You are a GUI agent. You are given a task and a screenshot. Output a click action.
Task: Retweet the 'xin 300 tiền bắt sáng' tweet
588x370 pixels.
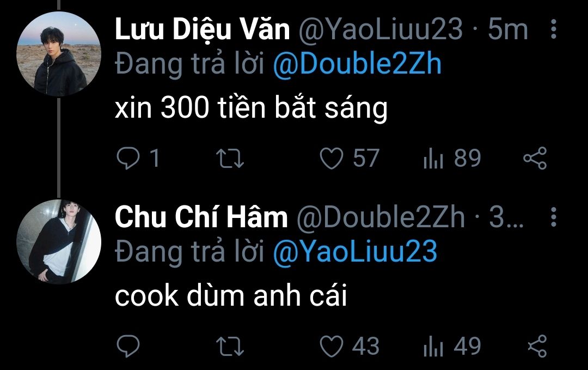click(x=230, y=158)
